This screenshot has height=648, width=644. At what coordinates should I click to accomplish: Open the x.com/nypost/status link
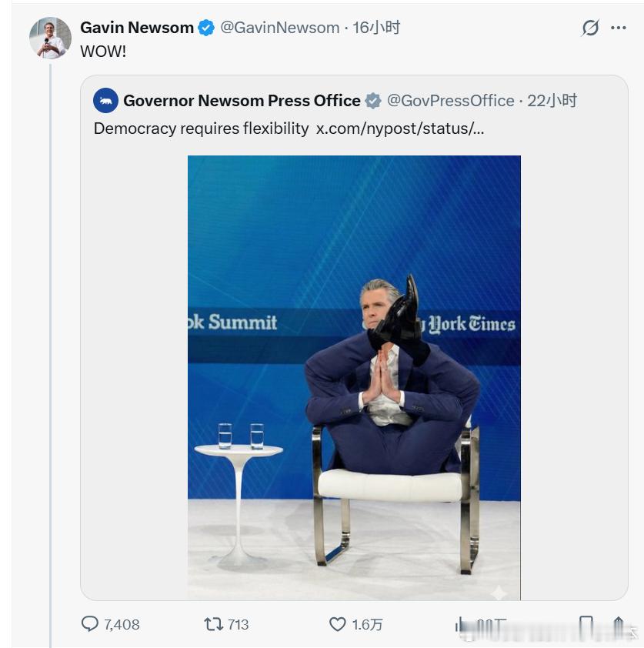[400, 129]
